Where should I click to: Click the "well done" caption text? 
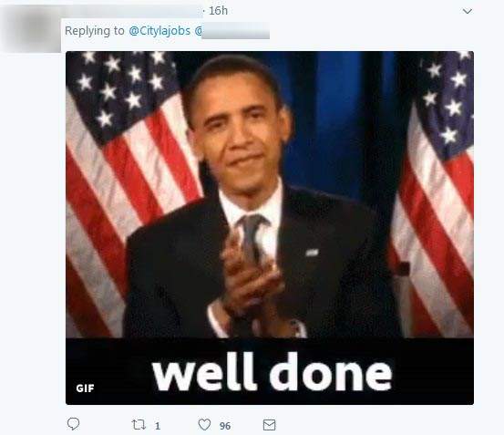273,371
